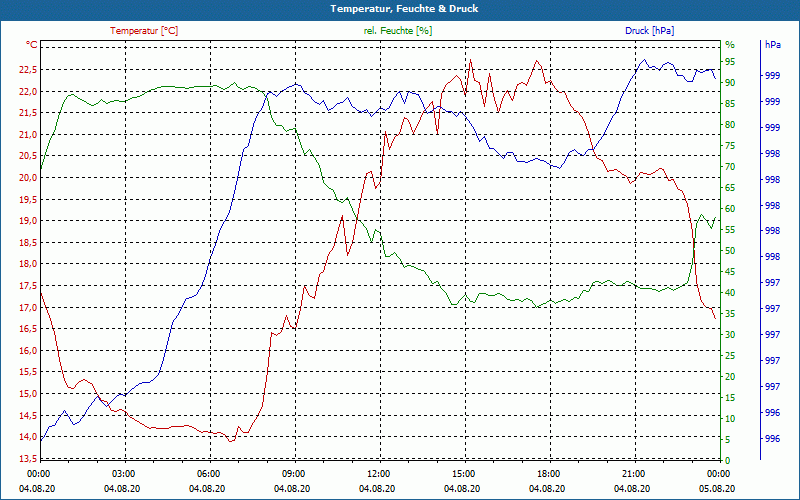Click the '45' humidity axis value
This screenshot has height=500, width=800.
(x=730, y=272)
